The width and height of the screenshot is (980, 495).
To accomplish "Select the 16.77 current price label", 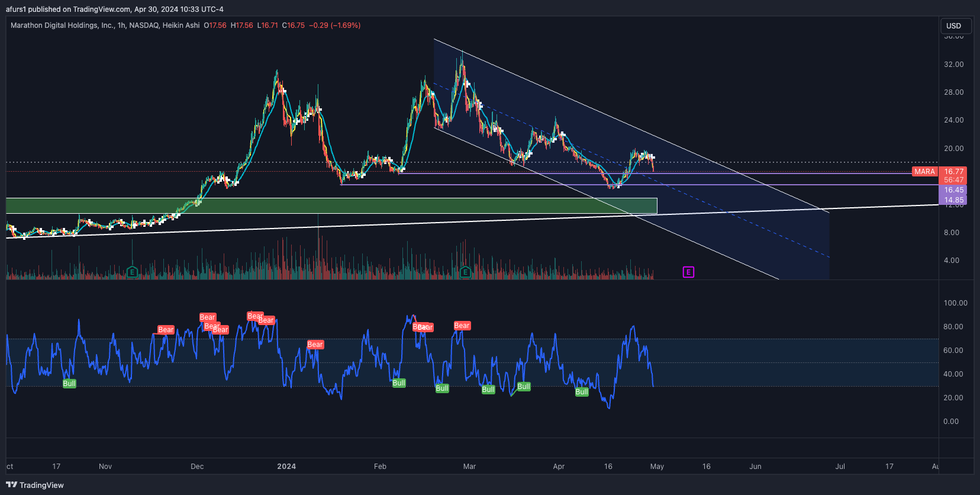I will coord(953,172).
